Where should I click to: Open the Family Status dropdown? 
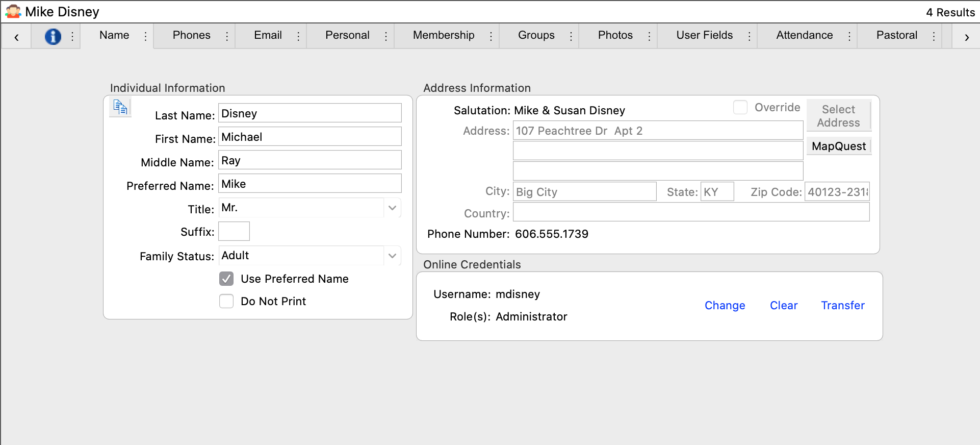pos(392,256)
